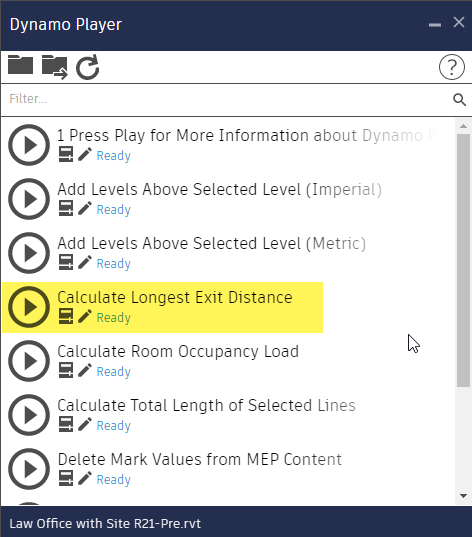Click Ready status of '1 Press Play' script
Image resolution: width=472 pixels, height=537 pixels.
click(114, 156)
